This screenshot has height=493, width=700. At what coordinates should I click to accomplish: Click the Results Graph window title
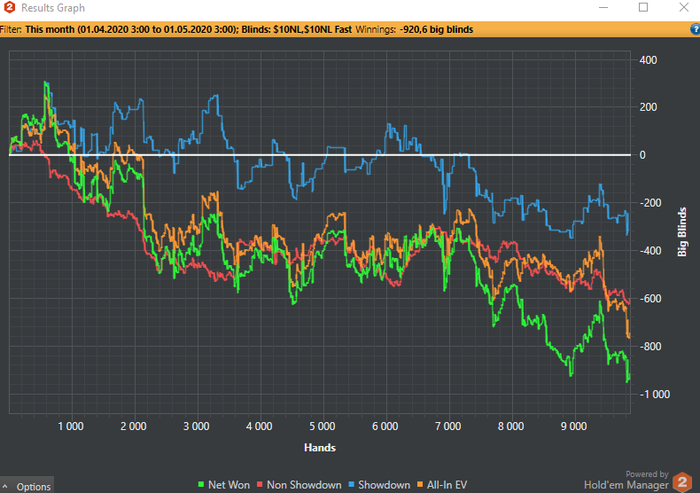(x=53, y=8)
